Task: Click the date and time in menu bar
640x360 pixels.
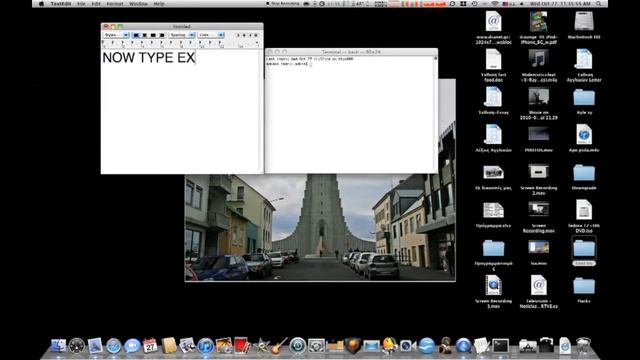Action: [560, 4]
